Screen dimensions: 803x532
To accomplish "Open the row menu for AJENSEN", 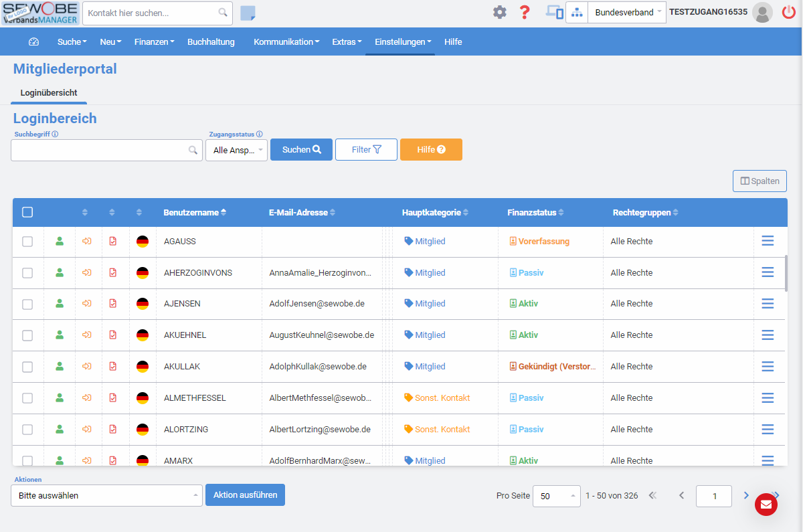I will (768, 304).
